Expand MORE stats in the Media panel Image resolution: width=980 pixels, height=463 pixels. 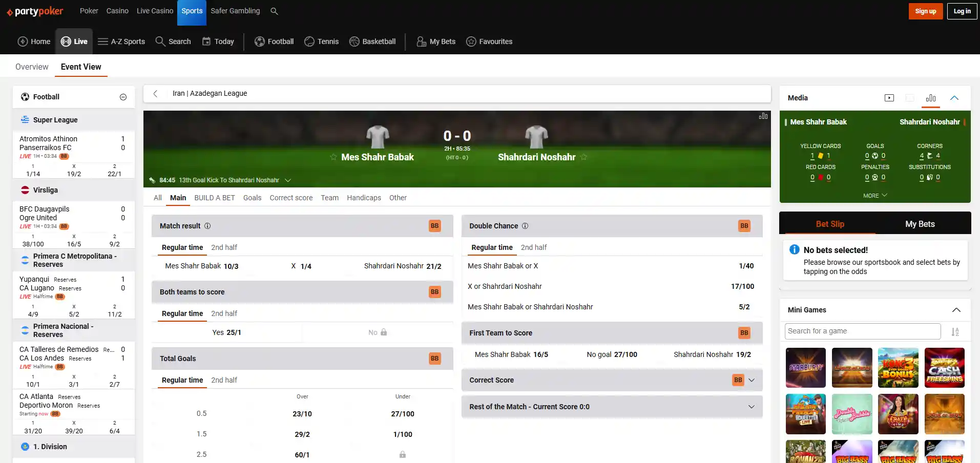[875, 196]
